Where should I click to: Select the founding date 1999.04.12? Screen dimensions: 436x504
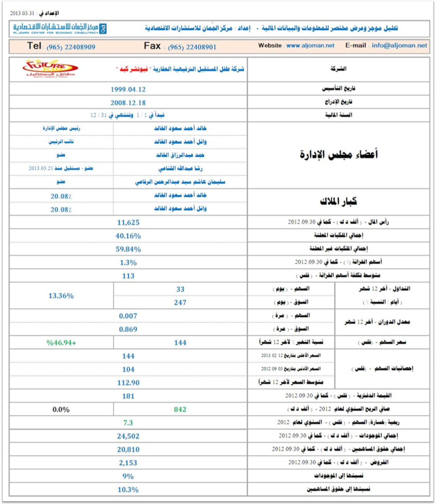click(128, 89)
